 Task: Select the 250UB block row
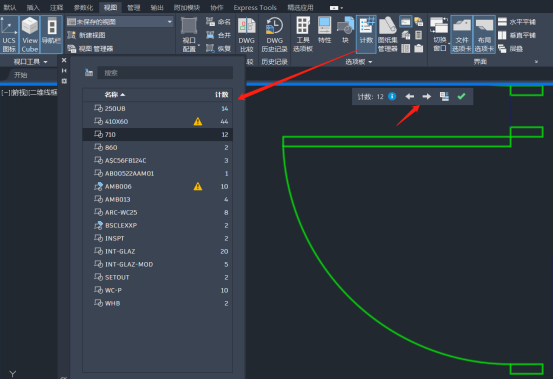click(157, 108)
